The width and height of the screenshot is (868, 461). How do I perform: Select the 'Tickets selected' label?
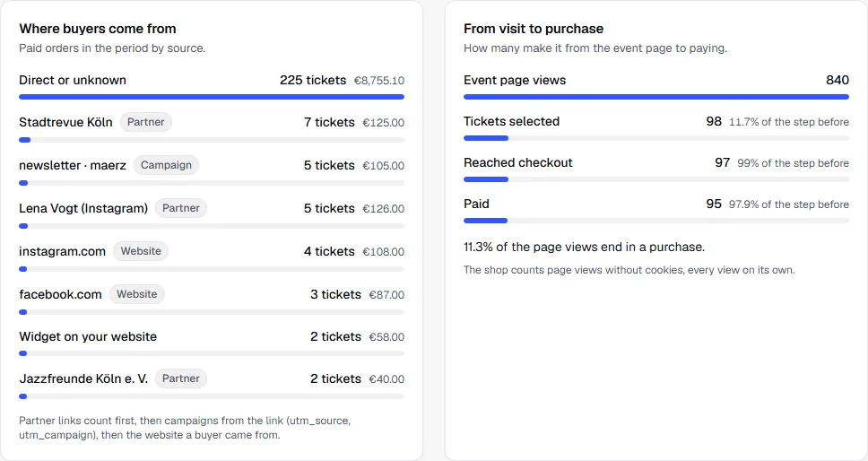[511, 121]
